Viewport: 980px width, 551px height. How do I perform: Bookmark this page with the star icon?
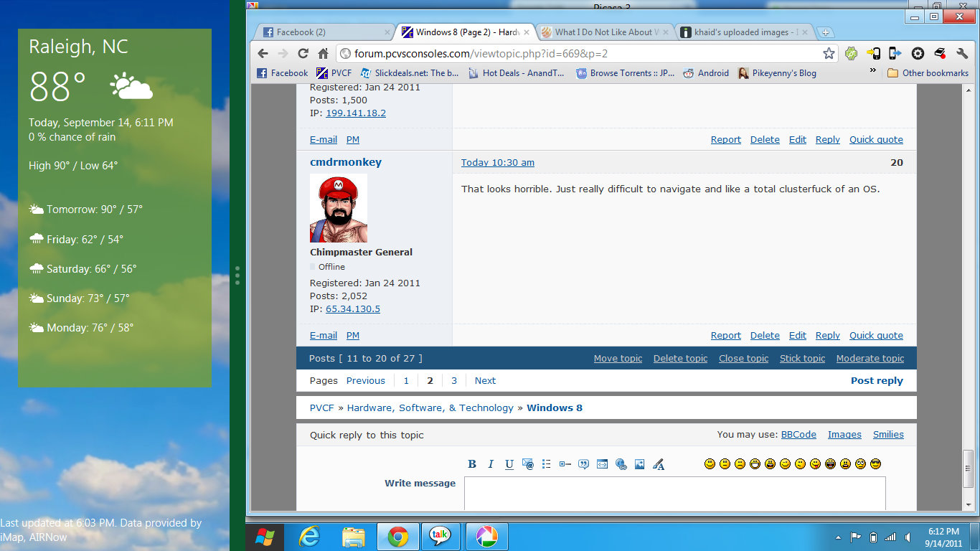[x=829, y=53]
